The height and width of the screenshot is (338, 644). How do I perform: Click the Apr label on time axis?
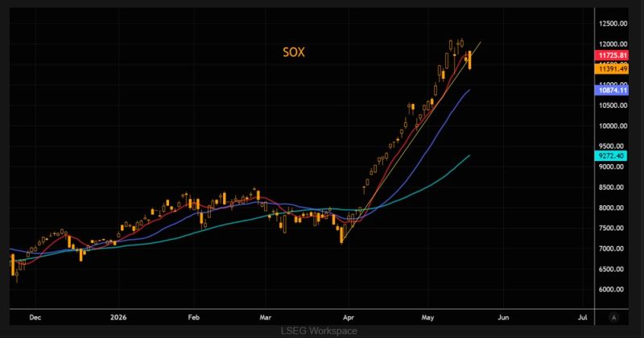click(349, 317)
